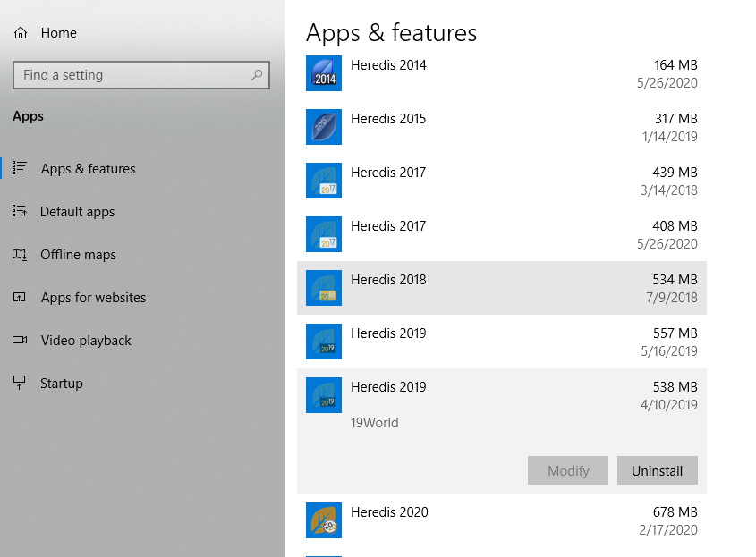The width and height of the screenshot is (756, 557).
Task: Open the Apps & features section
Action: click(88, 169)
